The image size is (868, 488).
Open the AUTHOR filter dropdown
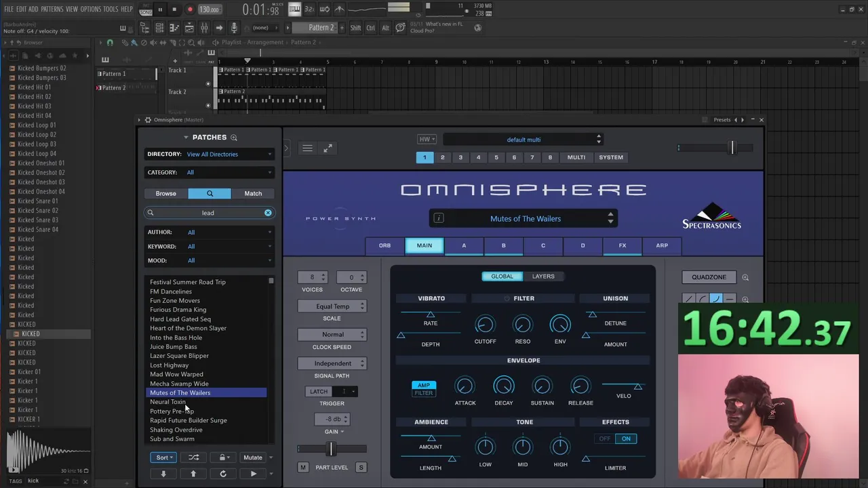point(209,232)
